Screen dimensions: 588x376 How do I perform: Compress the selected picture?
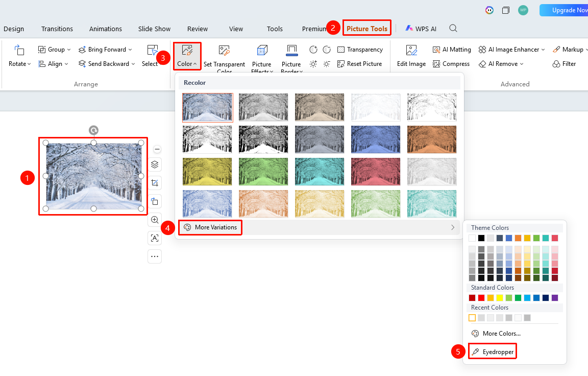point(451,64)
